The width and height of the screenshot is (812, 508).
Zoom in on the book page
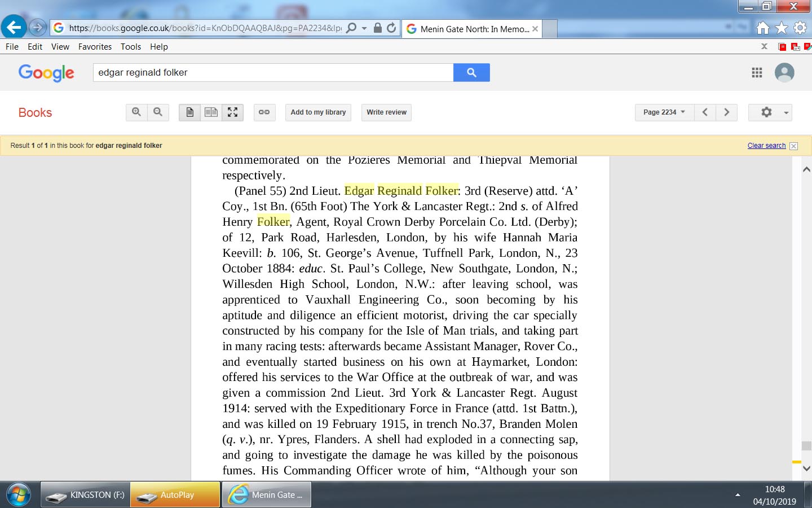pos(136,112)
